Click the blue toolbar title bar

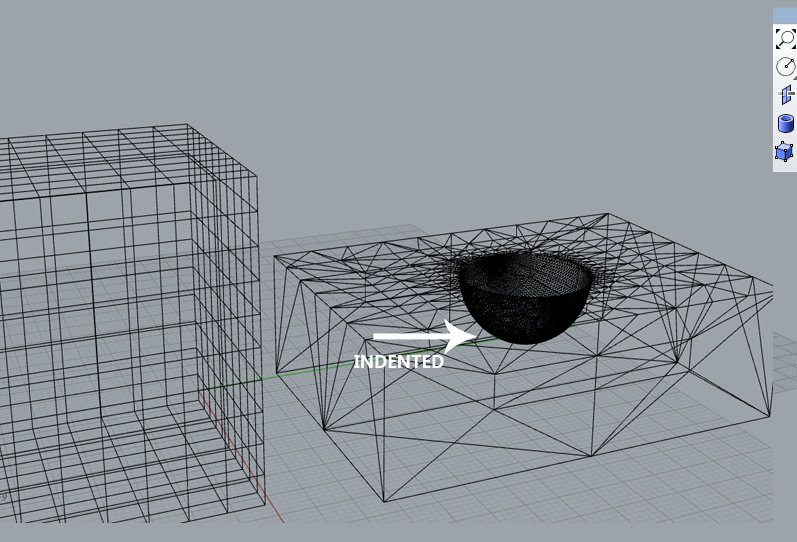click(785, 15)
